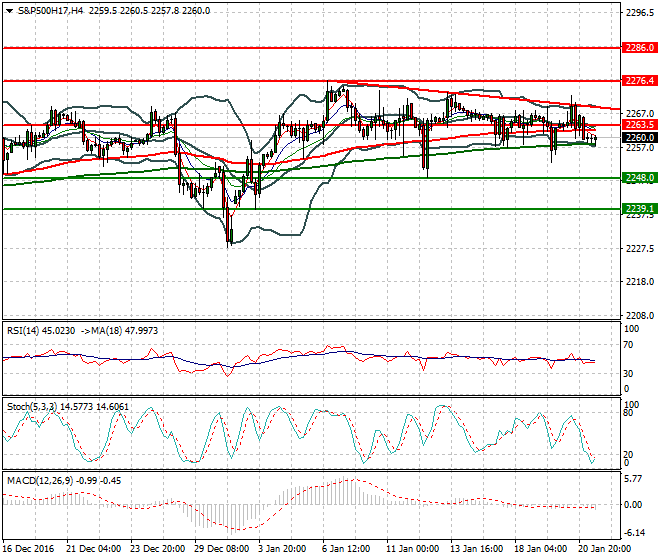Click the 2263.5 red level label
Viewport: 660px width, 560px height.
639,125
